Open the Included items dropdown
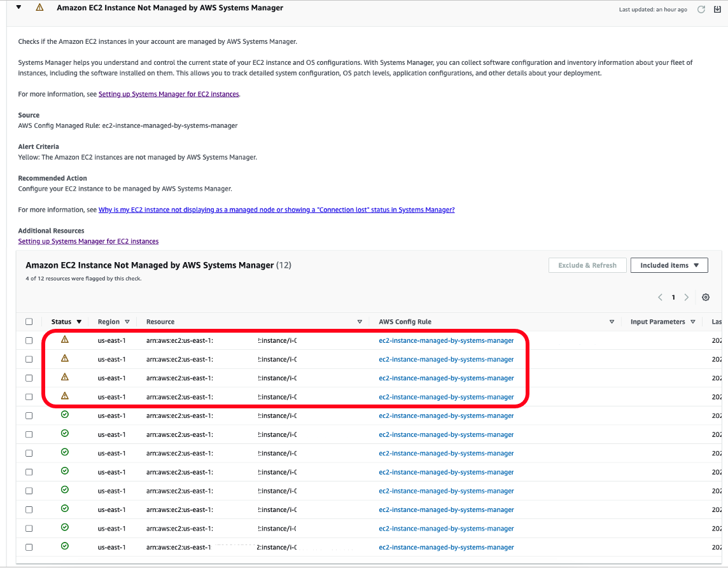The height and width of the screenshot is (568, 728). 669,265
